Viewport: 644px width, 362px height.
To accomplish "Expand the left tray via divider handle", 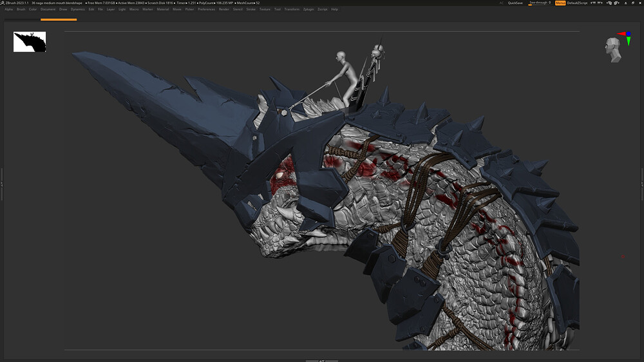I will 2,185.
